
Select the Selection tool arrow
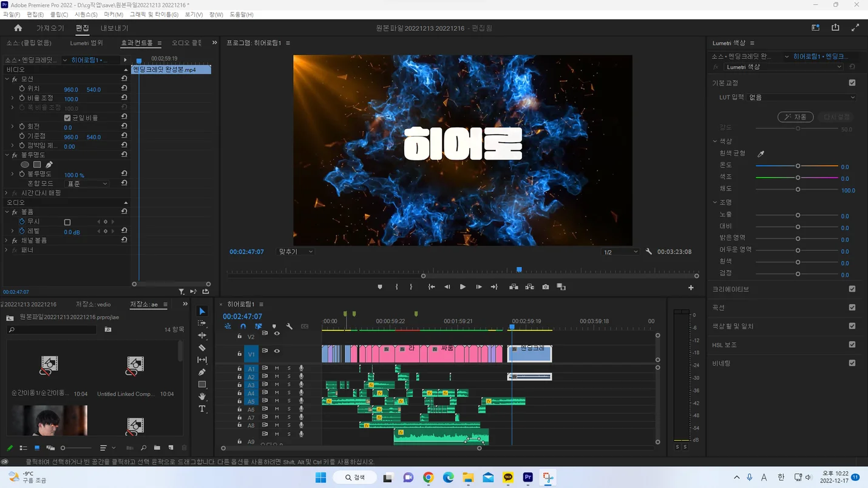coord(202,311)
